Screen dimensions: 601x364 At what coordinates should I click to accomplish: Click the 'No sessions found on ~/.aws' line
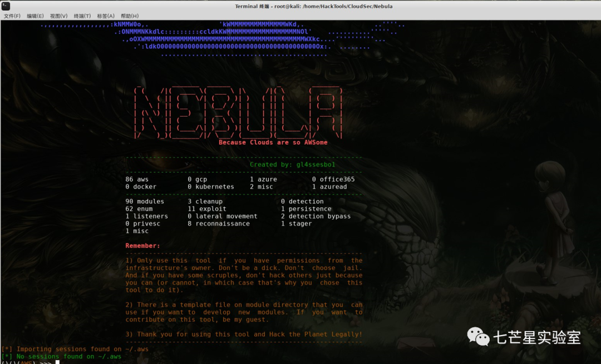61,356
